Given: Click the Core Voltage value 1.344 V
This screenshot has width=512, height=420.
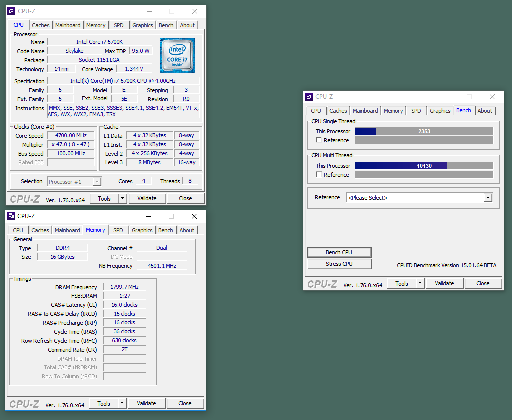Looking at the screenshot, I should point(134,69).
